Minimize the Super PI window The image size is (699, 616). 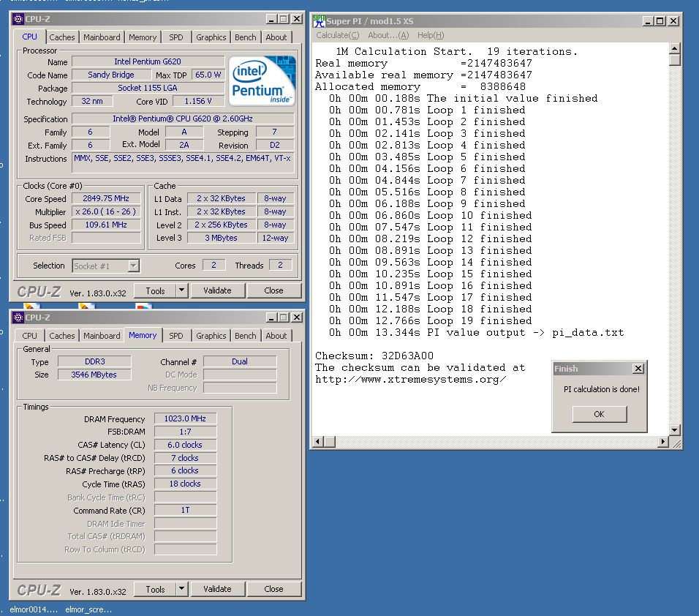point(648,21)
